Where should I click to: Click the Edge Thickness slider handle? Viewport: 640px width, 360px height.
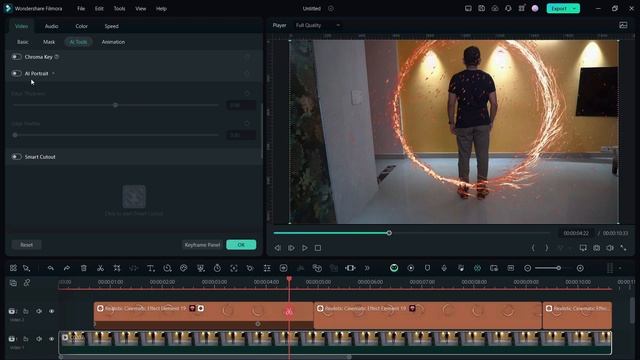coord(116,105)
